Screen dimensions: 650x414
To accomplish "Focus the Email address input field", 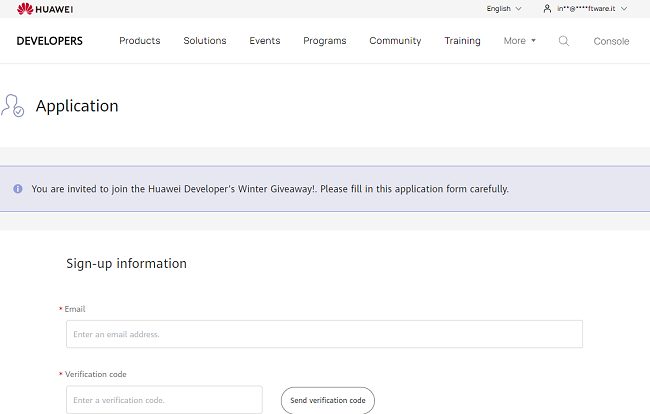I will tap(324, 334).
